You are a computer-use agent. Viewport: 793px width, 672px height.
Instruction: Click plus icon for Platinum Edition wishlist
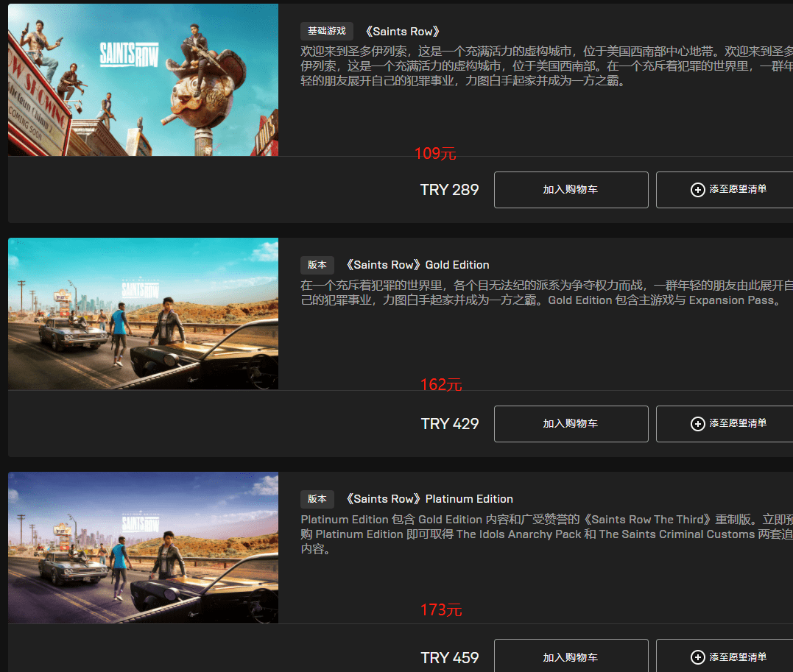[697, 657]
